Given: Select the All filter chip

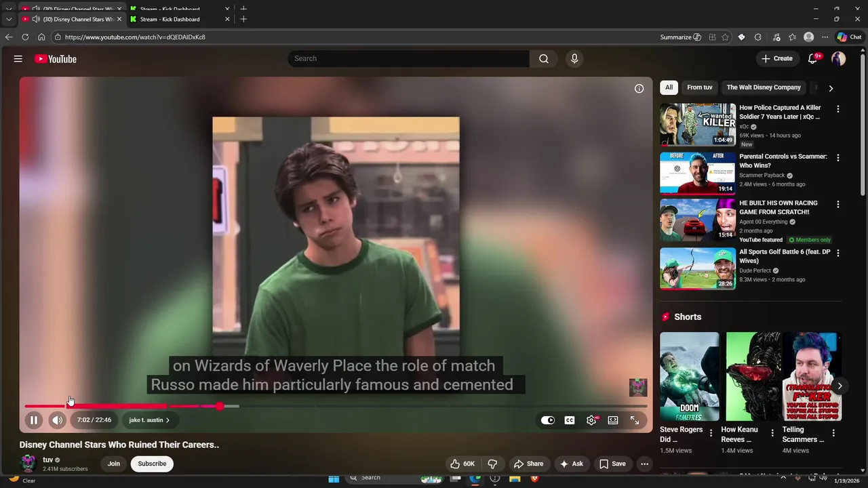Looking at the screenshot, I should point(669,87).
